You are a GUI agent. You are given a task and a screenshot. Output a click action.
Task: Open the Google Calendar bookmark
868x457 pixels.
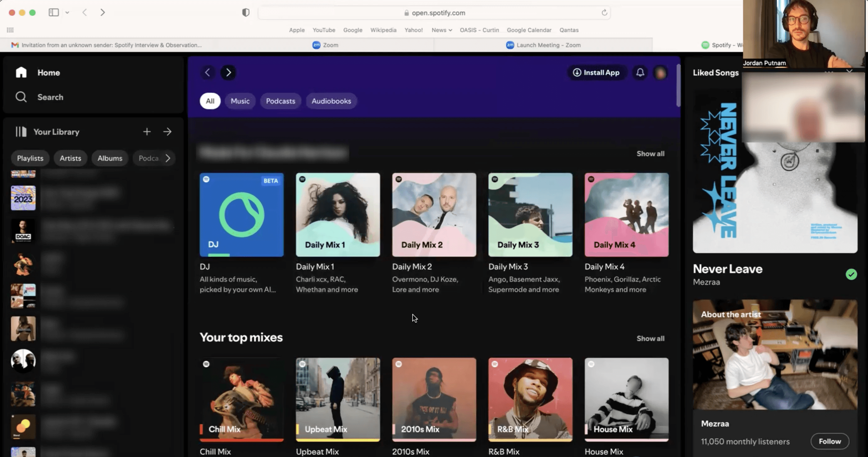529,30
